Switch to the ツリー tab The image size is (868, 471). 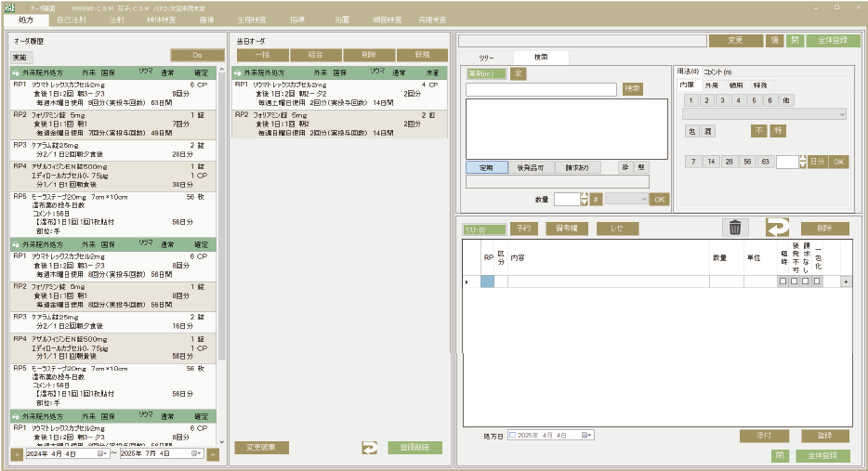click(x=487, y=58)
